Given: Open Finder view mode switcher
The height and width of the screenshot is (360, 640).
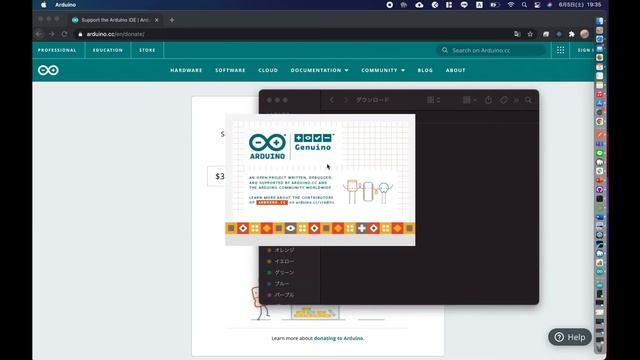Looking at the screenshot, I should coord(433,100).
